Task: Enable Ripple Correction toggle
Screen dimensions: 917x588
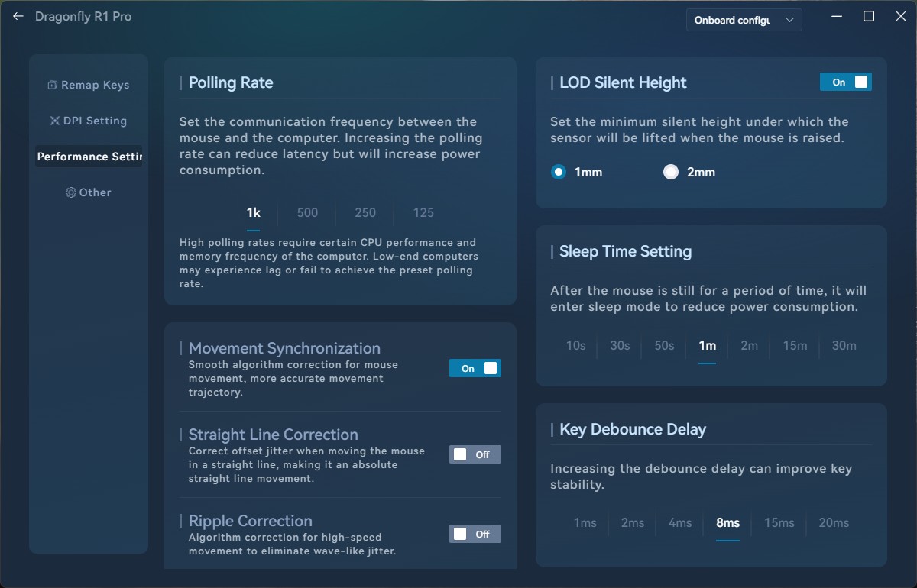Action: click(x=475, y=534)
